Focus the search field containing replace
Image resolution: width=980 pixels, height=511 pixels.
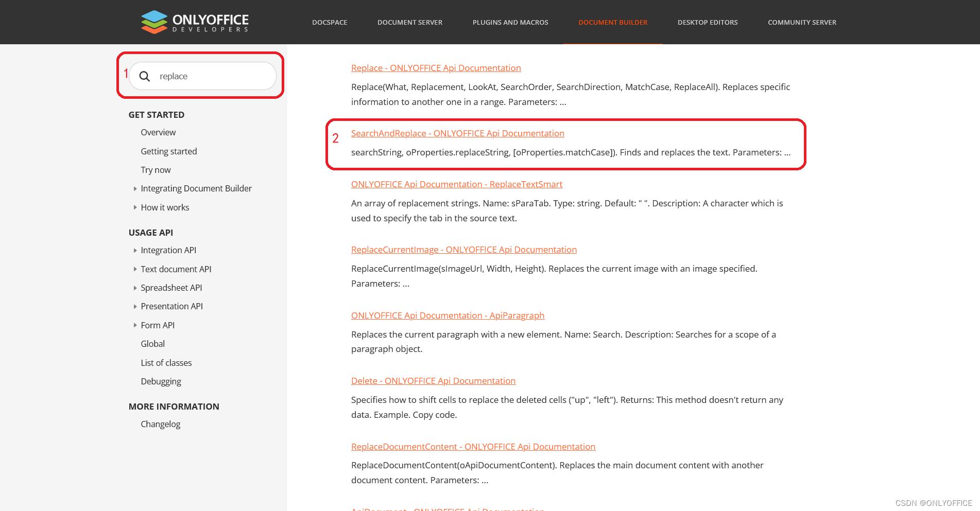[x=202, y=76]
